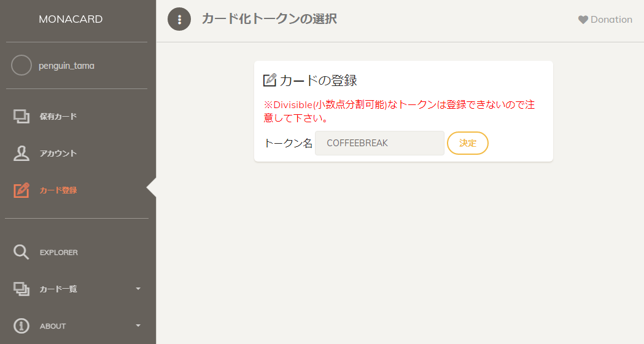This screenshot has height=344, width=644.
Task: Click the カード登録 edit icon
Action: (21, 190)
